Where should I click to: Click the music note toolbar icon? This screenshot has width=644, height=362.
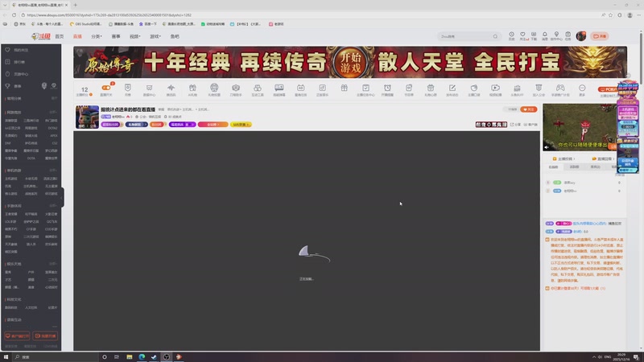pyautogui.click(x=323, y=88)
